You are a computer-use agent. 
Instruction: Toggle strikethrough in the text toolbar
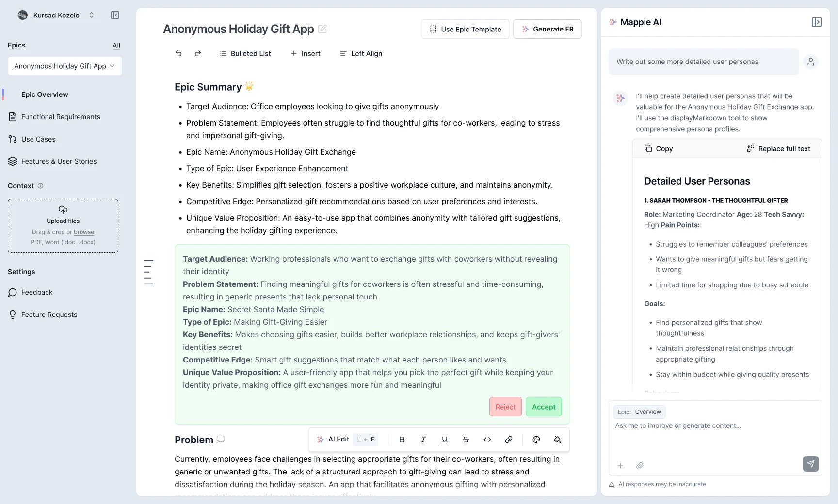click(466, 440)
